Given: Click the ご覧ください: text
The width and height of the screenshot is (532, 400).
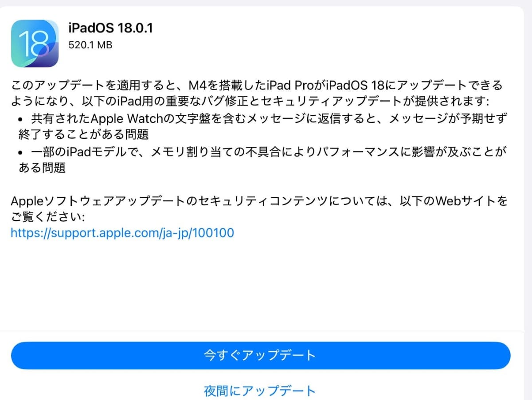Looking at the screenshot, I should (47, 217).
